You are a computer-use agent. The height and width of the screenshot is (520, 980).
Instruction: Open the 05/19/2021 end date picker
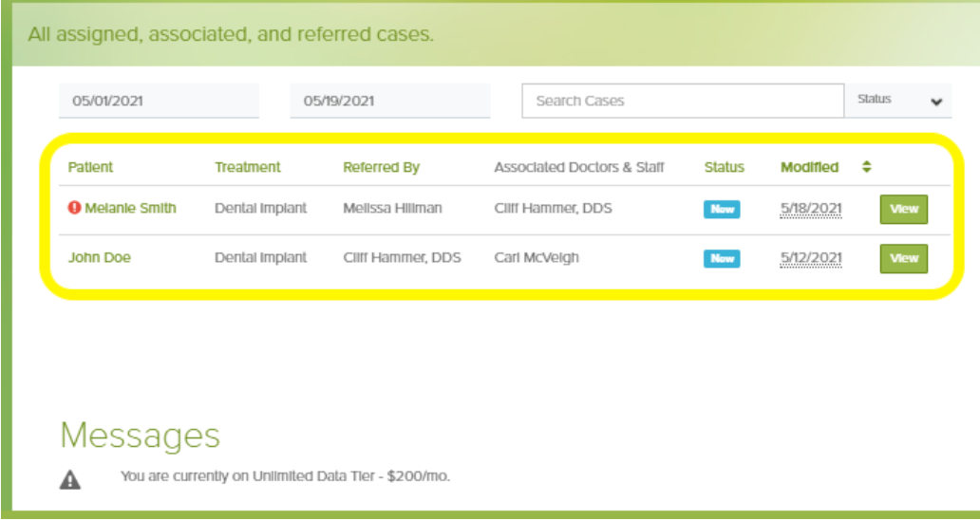click(x=390, y=101)
